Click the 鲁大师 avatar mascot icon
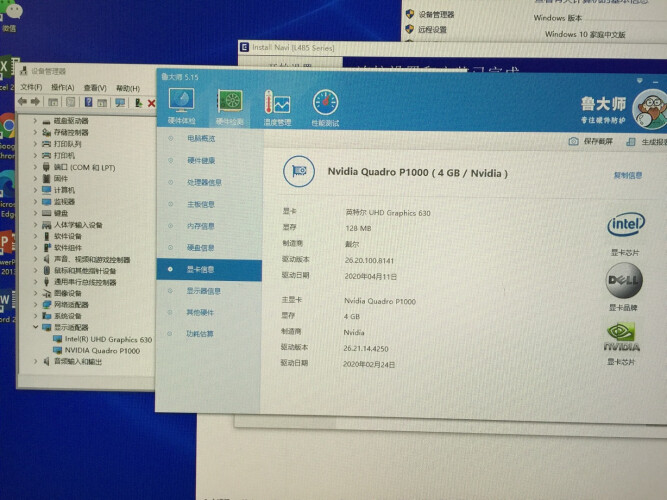This screenshot has width=667, height=500. [651, 110]
